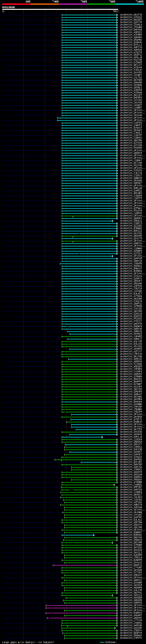Image resolution: width=146 pixels, height=644 pixels.
Task: Select the UniRef100_A3F508 label
Action: click(x=131, y=286)
